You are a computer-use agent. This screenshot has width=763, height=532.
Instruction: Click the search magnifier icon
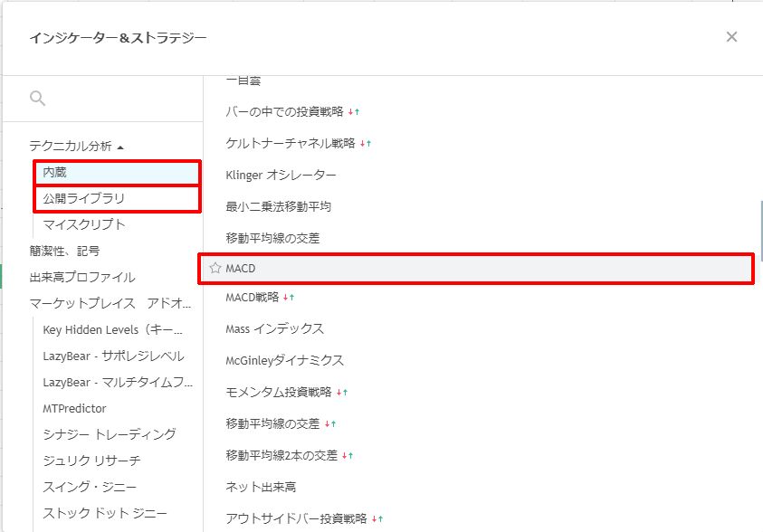[37, 99]
